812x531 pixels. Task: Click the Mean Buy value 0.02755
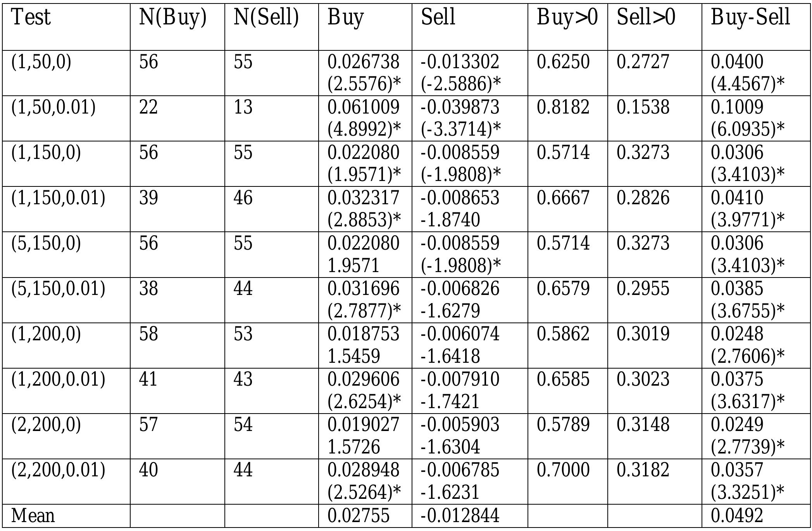[x=358, y=516]
